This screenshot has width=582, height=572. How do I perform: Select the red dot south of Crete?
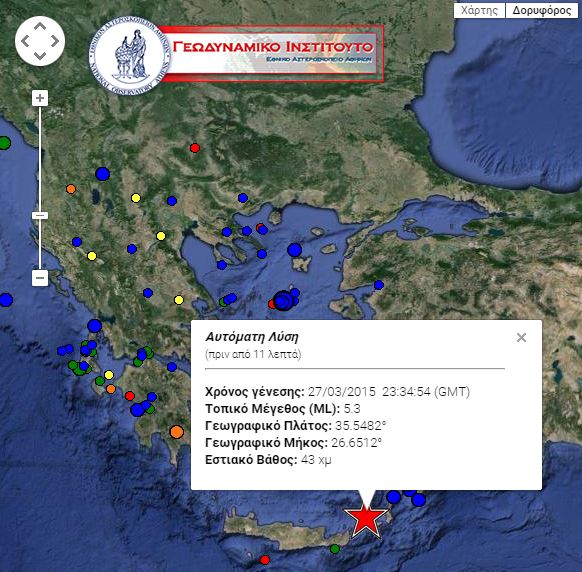tap(265, 560)
